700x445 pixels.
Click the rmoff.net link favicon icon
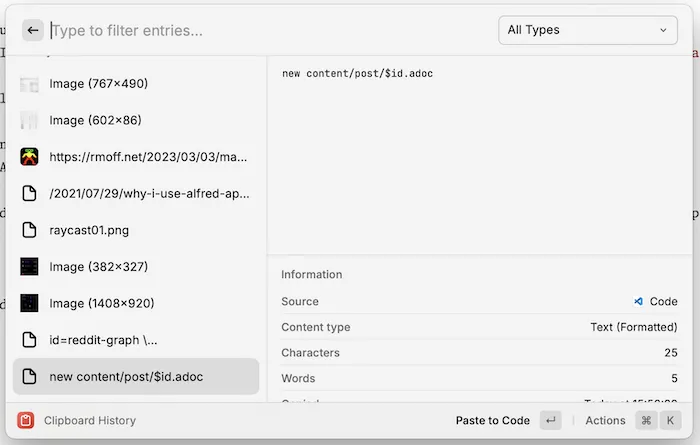click(29, 157)
